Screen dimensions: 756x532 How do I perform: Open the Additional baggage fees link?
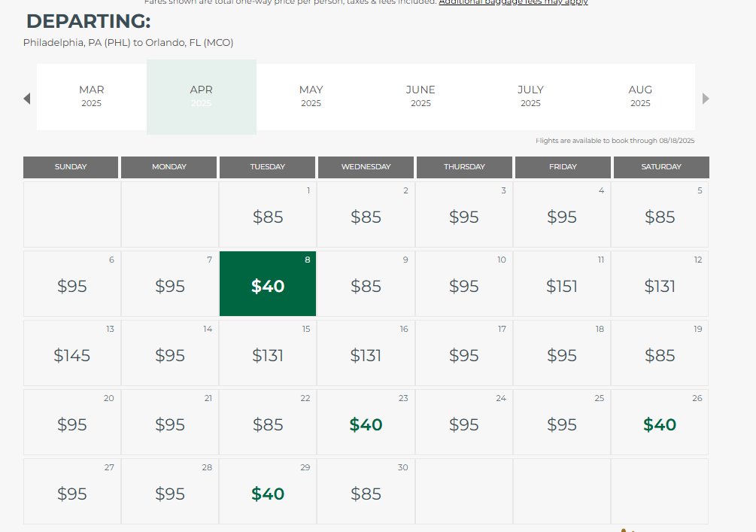click(513, 2)
